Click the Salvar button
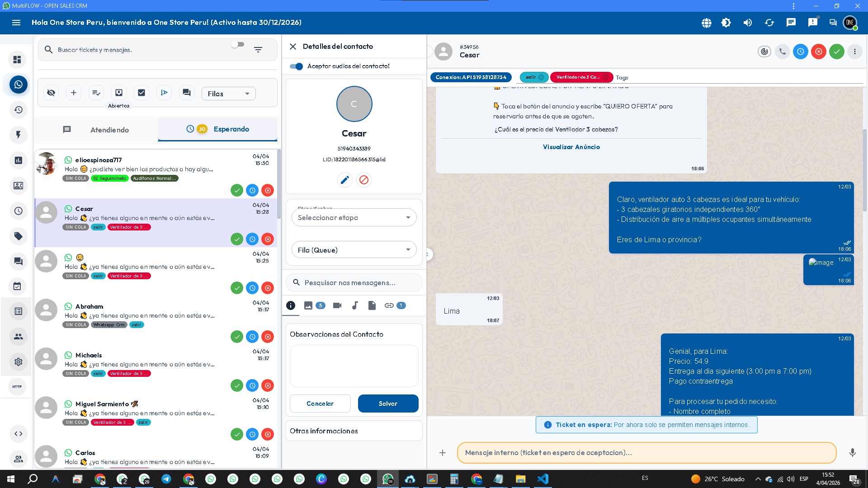868x488 pixels. (x=388, y=404)
